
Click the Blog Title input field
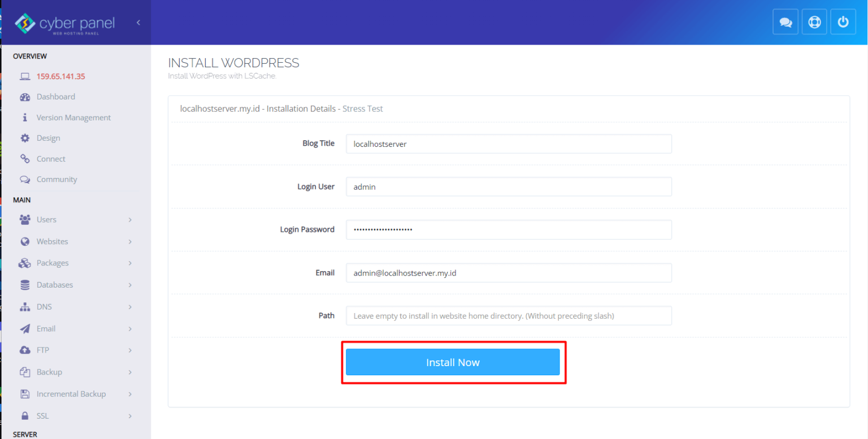(509, 144)
